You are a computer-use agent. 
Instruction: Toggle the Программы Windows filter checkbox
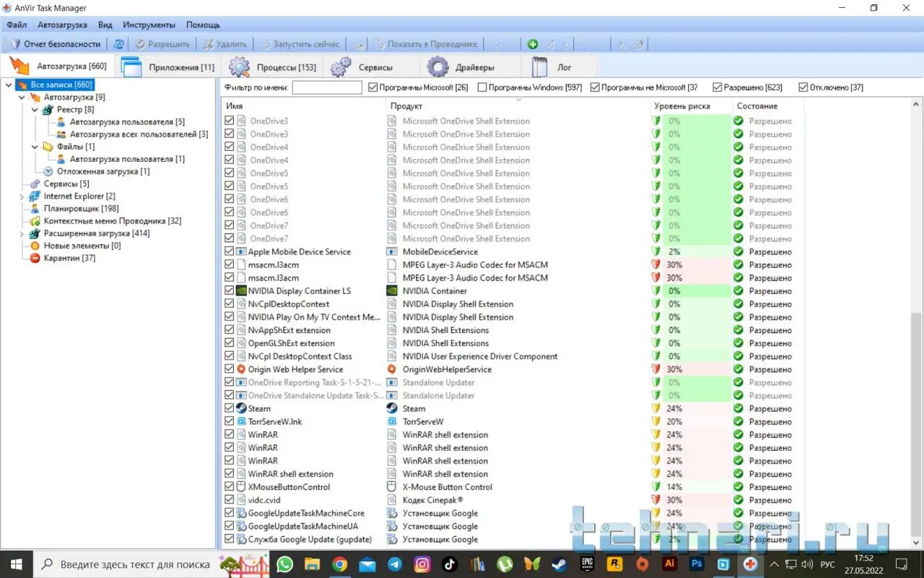tap(482, 87)
